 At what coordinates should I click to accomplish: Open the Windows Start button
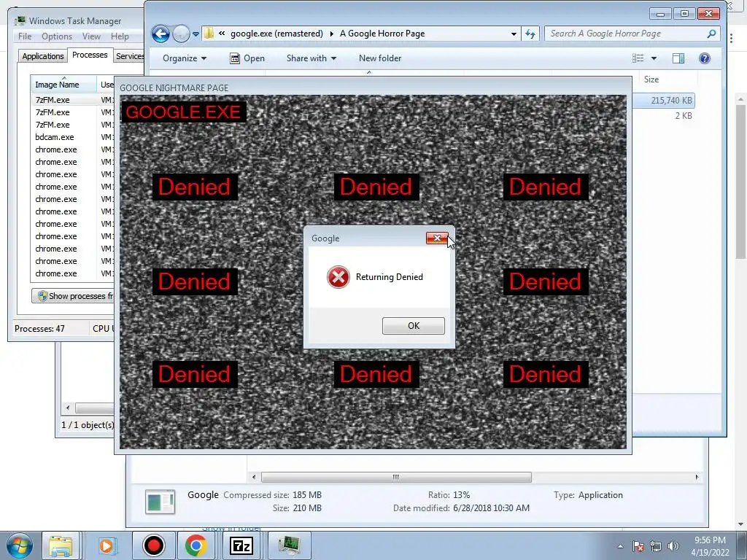point(19,545)
